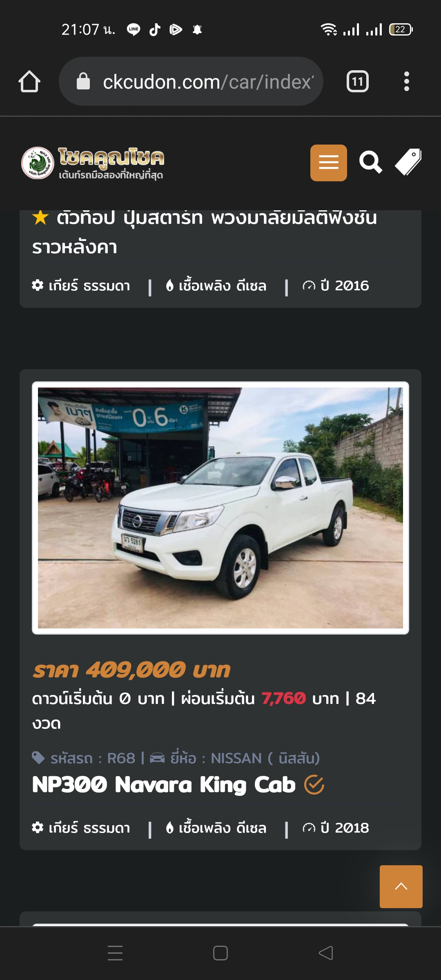The width and height of the screenshot is (441, 980).
Task: Tap the Android recent apps menu button
Action: point(115,953)
